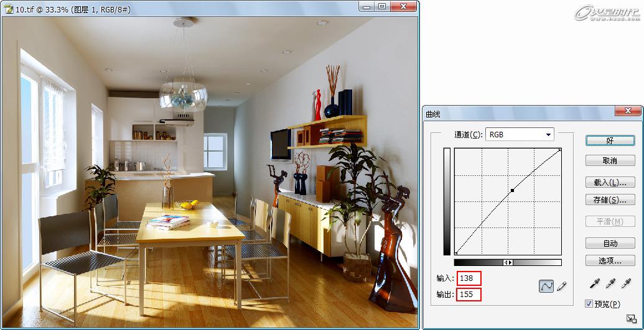
Task: Close the 10.tif document window
Action: [403, 6]
